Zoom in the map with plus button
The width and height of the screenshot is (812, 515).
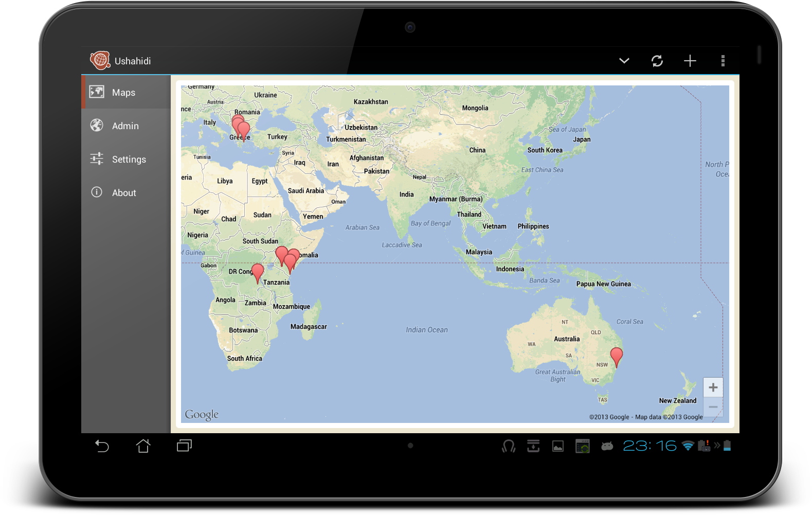[713, 387]
